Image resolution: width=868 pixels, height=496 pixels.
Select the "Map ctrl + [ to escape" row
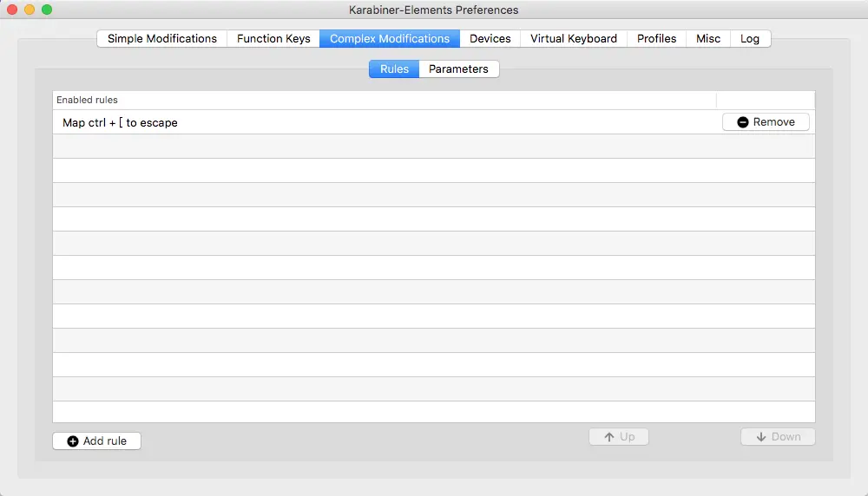tap(433, 122)
